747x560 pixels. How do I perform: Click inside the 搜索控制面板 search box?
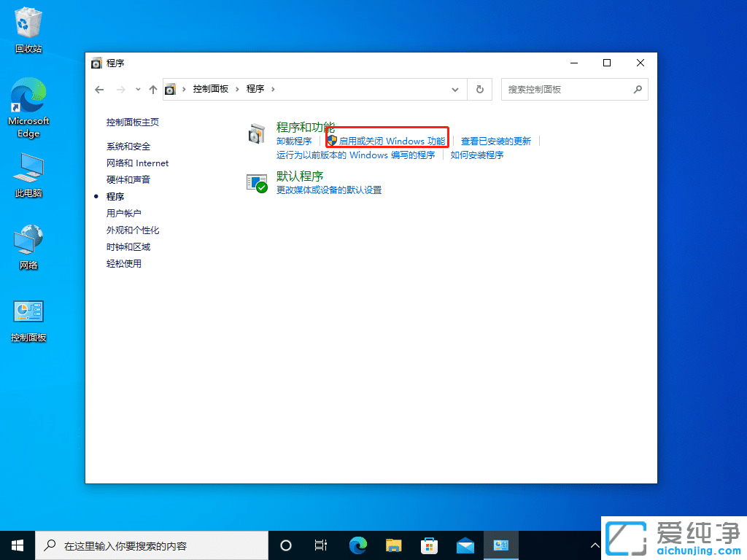click(569, 89)
